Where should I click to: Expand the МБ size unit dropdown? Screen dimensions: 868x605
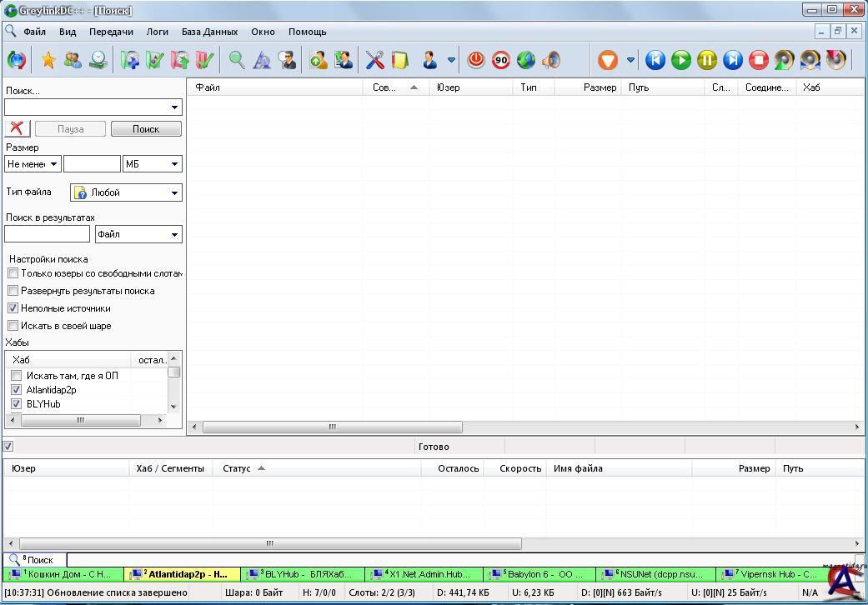pos(174,164)
